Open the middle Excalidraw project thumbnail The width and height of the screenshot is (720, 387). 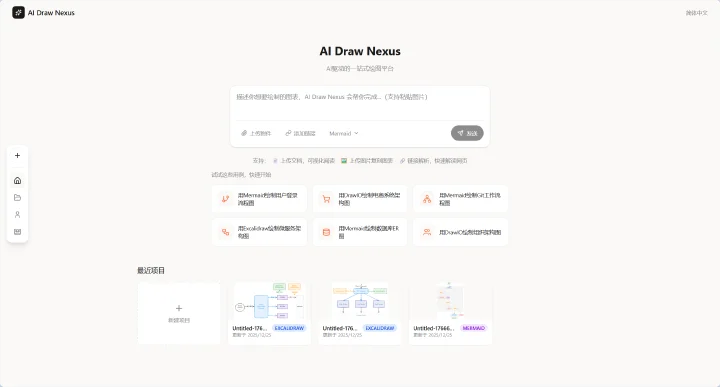pyautogui.click(x=360, y=301)
